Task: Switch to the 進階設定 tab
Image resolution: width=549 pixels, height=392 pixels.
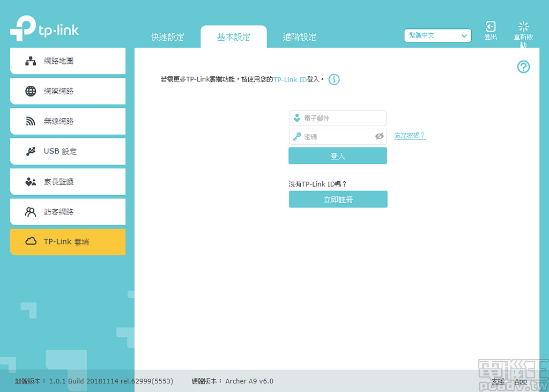Action: 300,36
